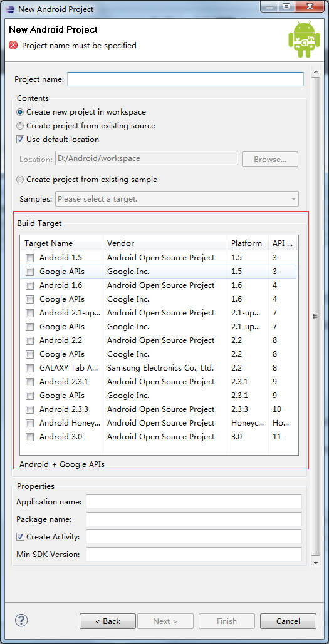Click the Next > button

point(165,621)
